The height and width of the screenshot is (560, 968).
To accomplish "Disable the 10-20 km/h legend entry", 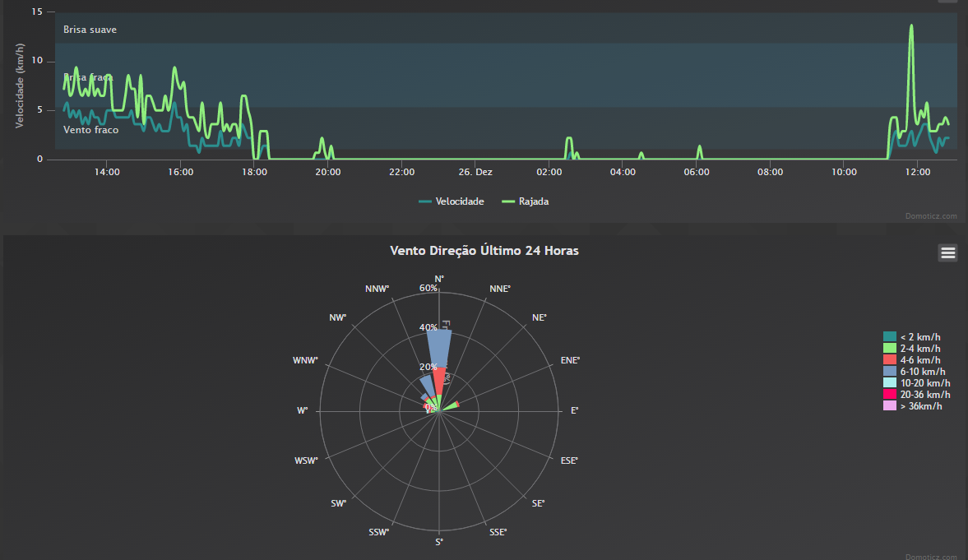I will [x=925, y=383].
